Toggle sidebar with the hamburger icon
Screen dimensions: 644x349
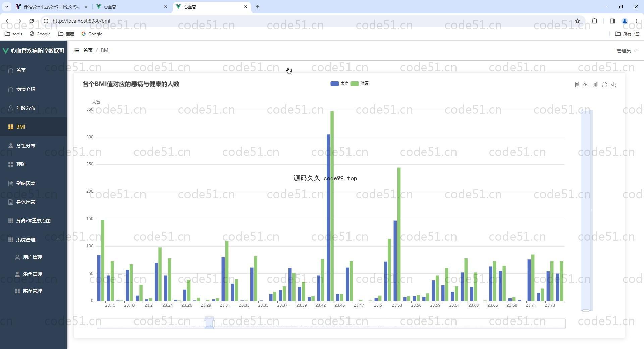(x=77, y=50)
